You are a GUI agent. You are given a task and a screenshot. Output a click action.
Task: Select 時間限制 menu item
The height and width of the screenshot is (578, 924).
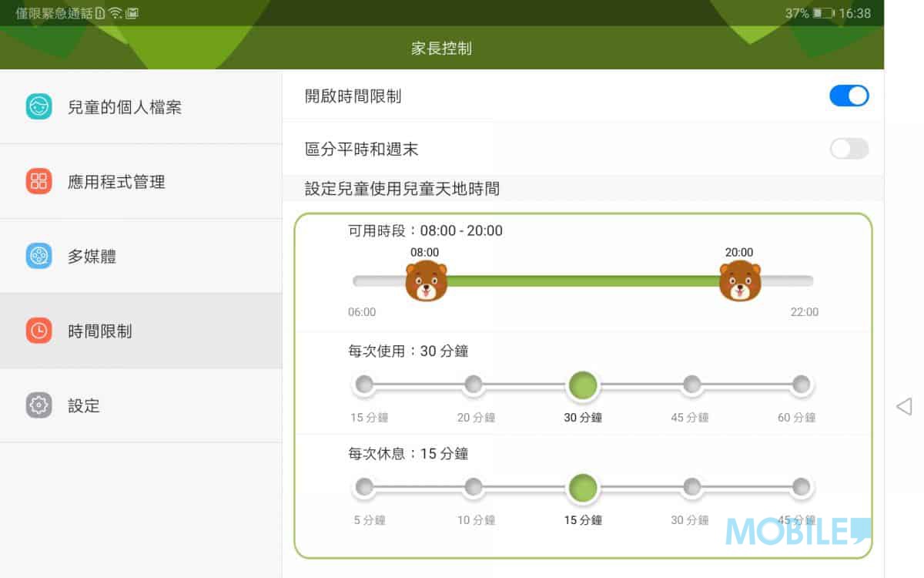pyautogui.click(x=141, y=331)
